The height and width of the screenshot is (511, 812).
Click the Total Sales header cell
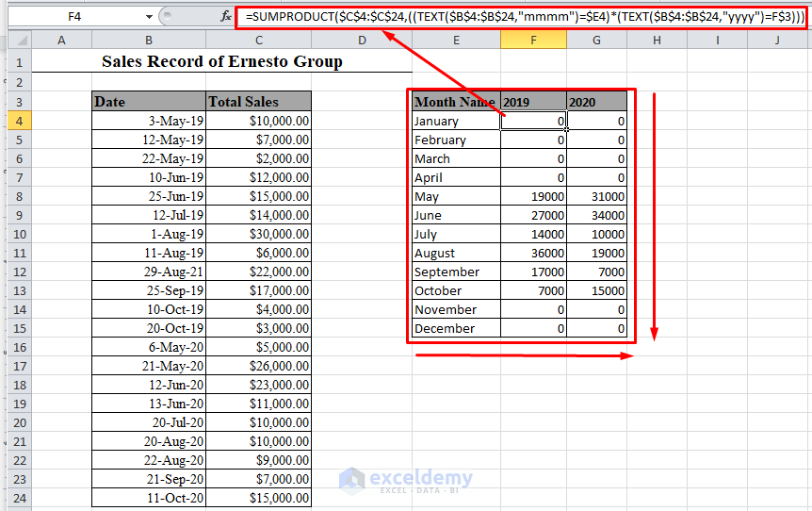258,102
